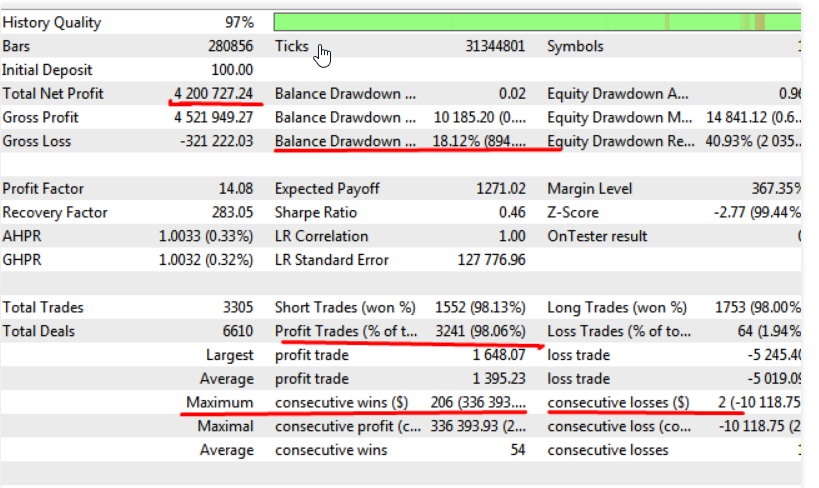Image resolution: width=819 pixels, height=488 pixels.
Task: Select the Profit Factor value 14.08
Action: 236,189
